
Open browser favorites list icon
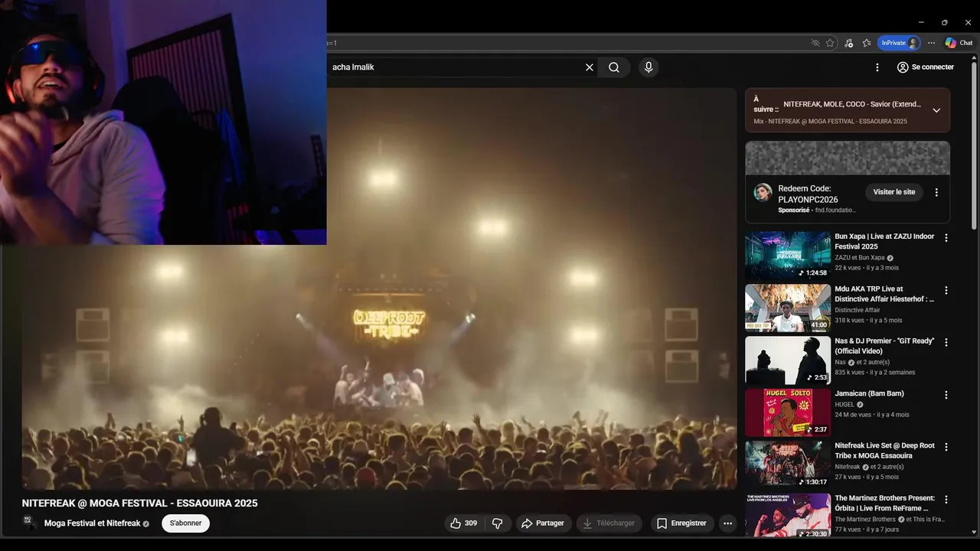click(x=866, y=43)
